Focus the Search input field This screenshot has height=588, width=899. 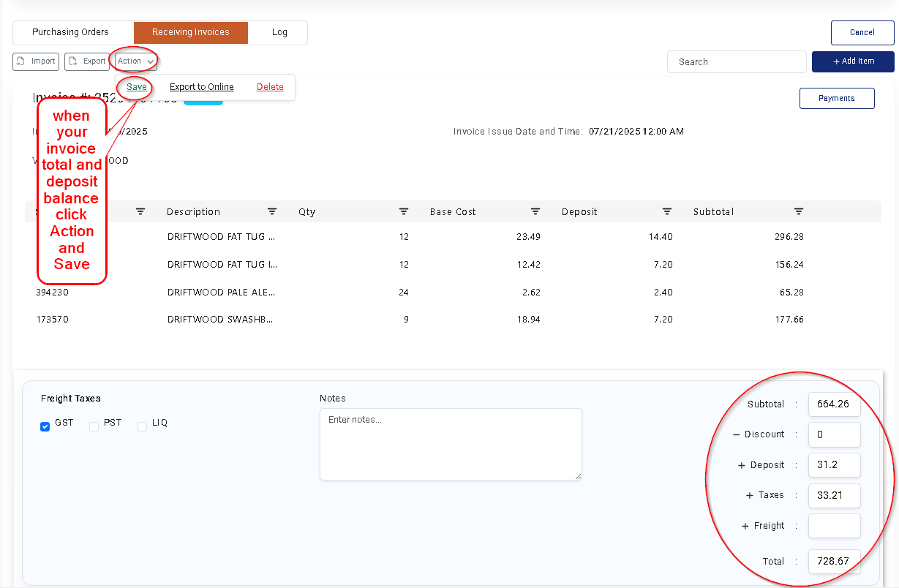737,62
